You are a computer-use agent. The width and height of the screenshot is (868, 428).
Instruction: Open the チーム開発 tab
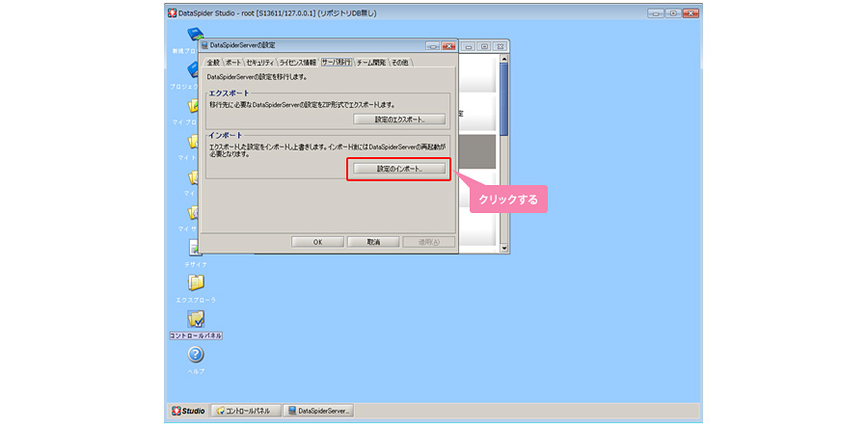pyautogui.click(x=371, y=62)
